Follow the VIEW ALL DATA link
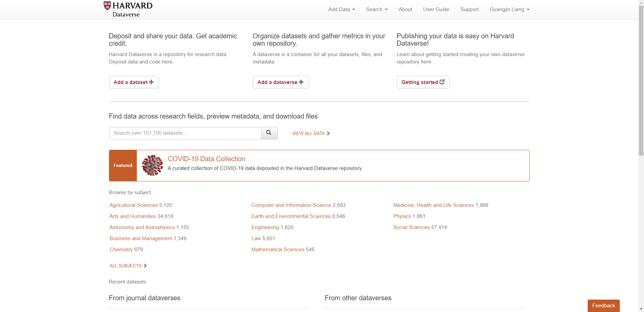The height and width of the screenshot is (312, 644). 311,133
